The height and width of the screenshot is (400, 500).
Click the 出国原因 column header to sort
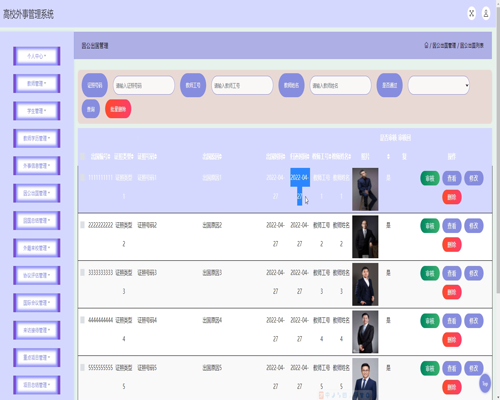tap(212, 156)
